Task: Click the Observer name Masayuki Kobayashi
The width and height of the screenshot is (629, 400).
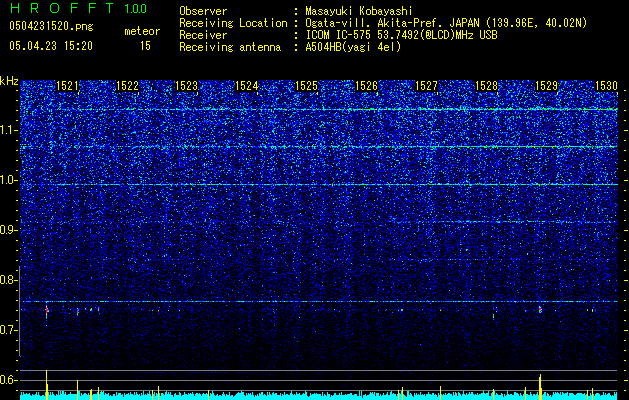Action: point(359,12)
